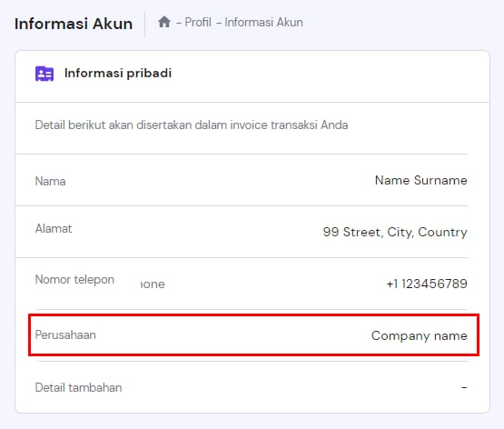This screenshot has width=504, height=429.
Task: Click the breadcrumb dash after Profil
Action: [x=219, y=23]
